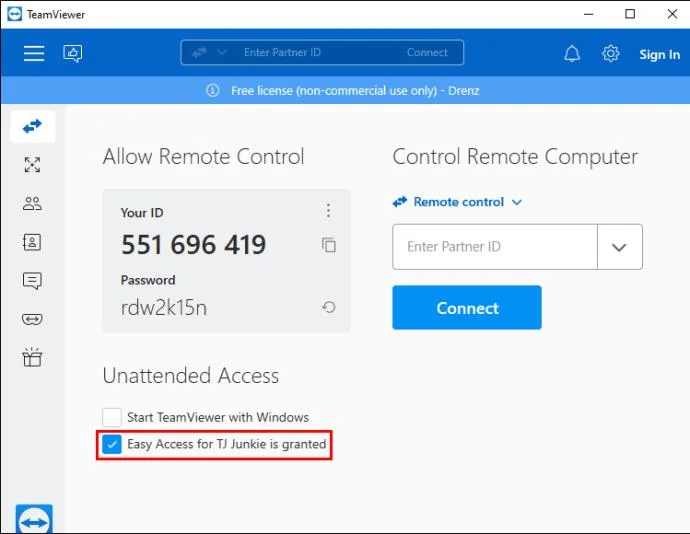Click the Unattended Access heading
The height and width of the screenshot is (534, 690).
point(191,376)
